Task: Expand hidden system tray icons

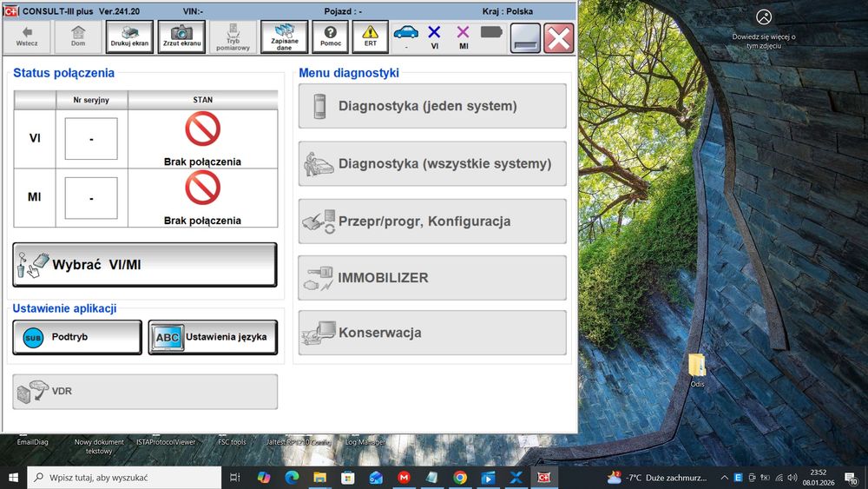Action: [x=724, y=478]
